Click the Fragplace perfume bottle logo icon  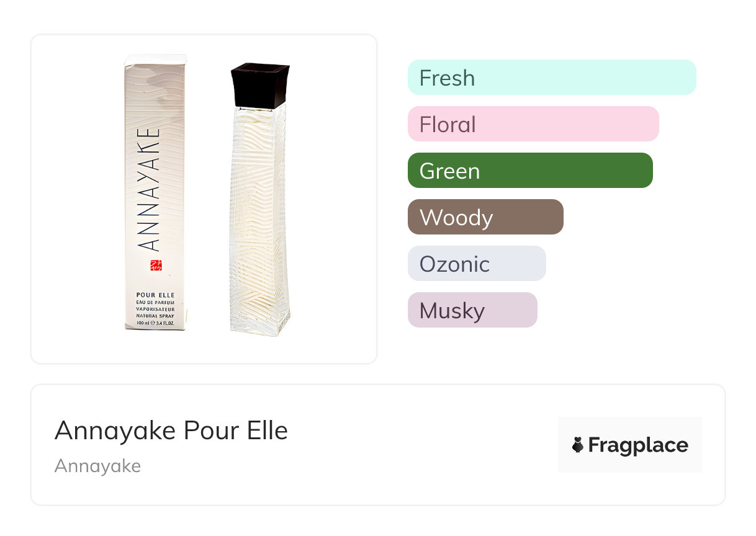(578, 445)
